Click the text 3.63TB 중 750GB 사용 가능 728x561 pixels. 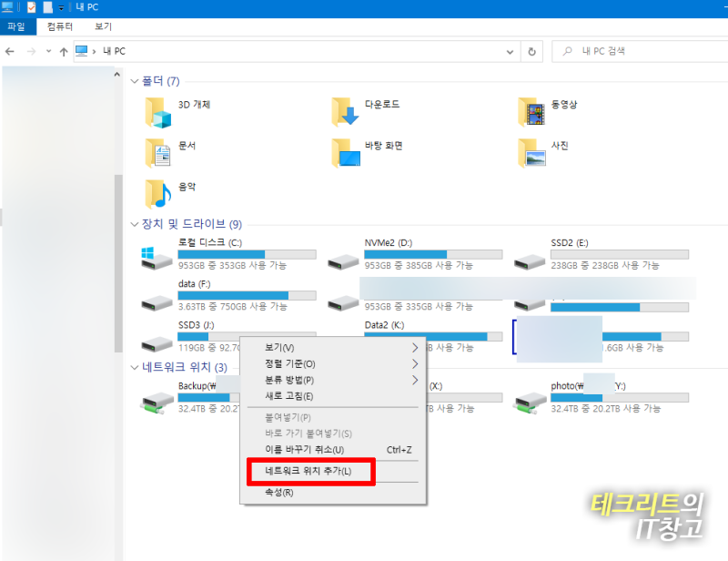click(x=233, y=306)
